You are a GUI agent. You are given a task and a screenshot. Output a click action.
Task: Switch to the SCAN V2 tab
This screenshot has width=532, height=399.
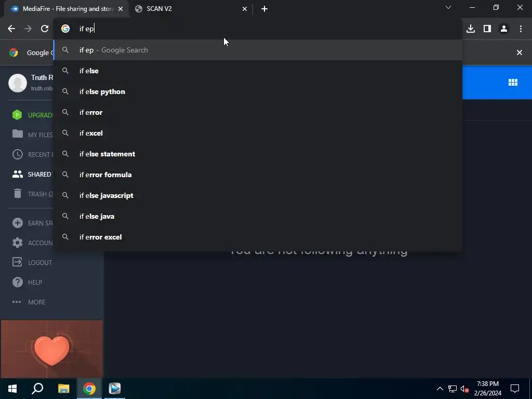191,9
